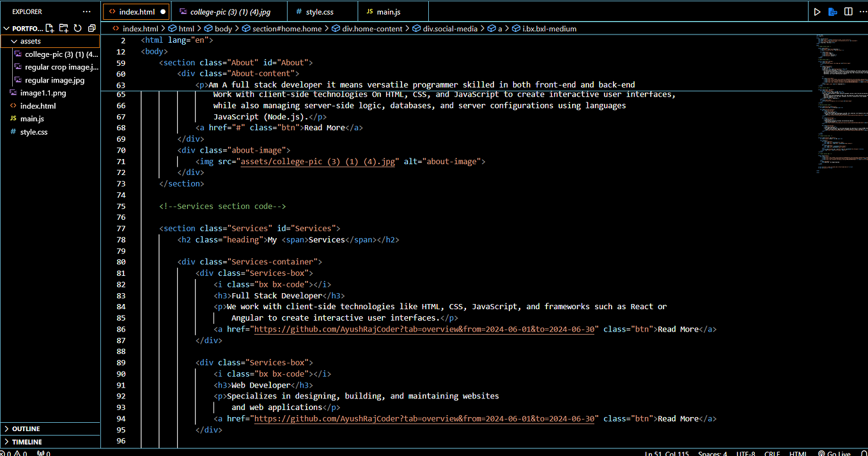Refresh the Explorer file tree
This screenshot has width=868, height=456.
(77, 28)
